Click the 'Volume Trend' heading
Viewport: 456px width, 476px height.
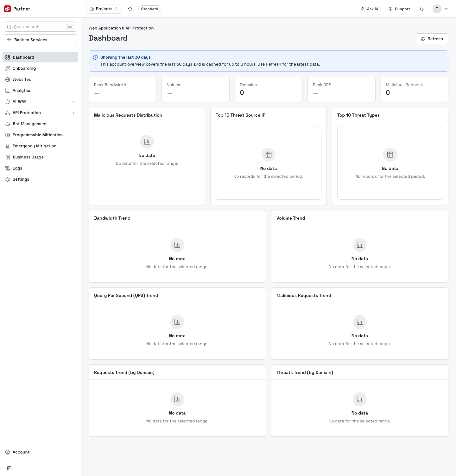[291, 218]
